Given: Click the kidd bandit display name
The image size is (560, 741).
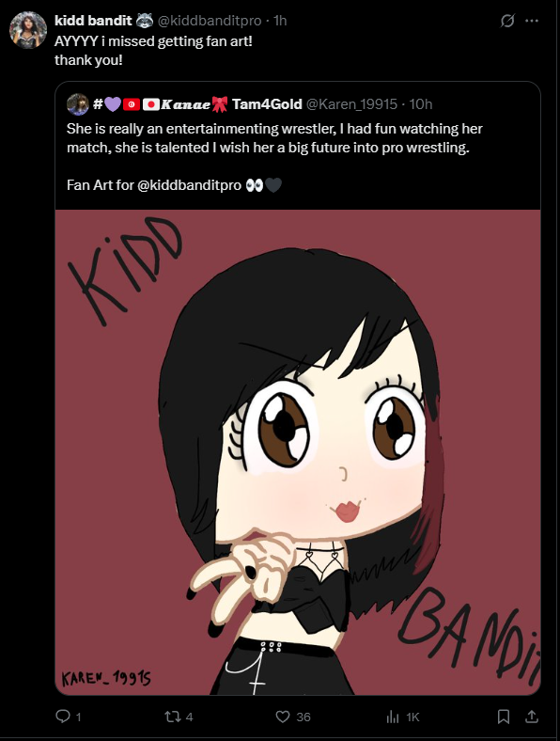Looking at the screenshot, I should point(93,21).
